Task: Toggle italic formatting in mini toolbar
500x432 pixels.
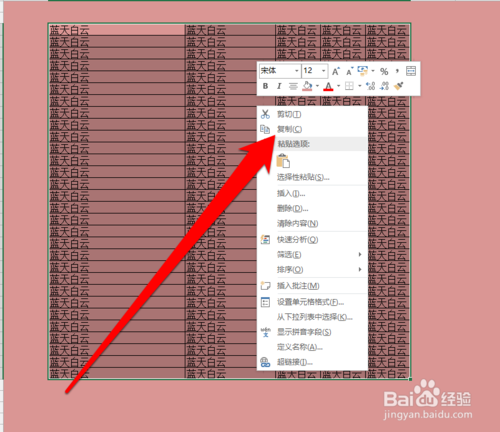Action: [x=279, y=86]
